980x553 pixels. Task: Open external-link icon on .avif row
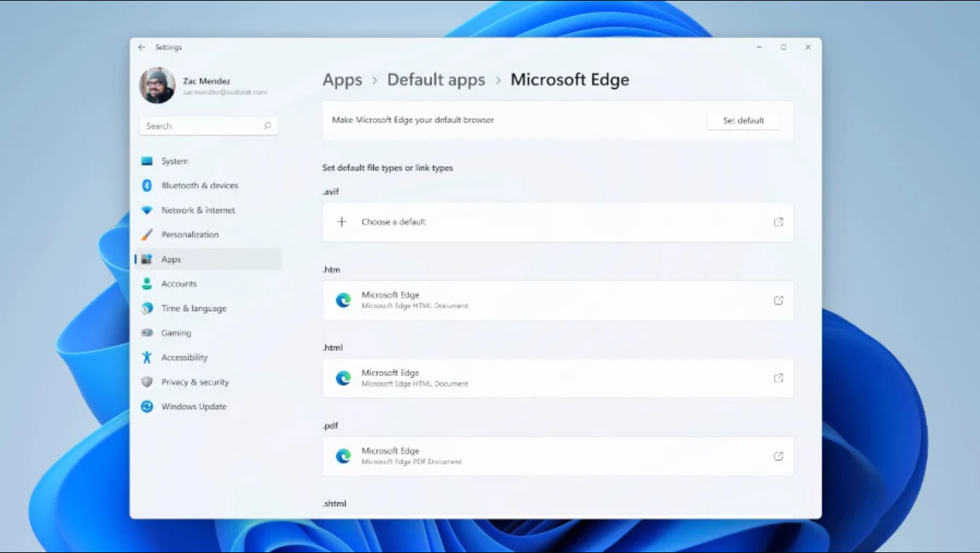778,222
